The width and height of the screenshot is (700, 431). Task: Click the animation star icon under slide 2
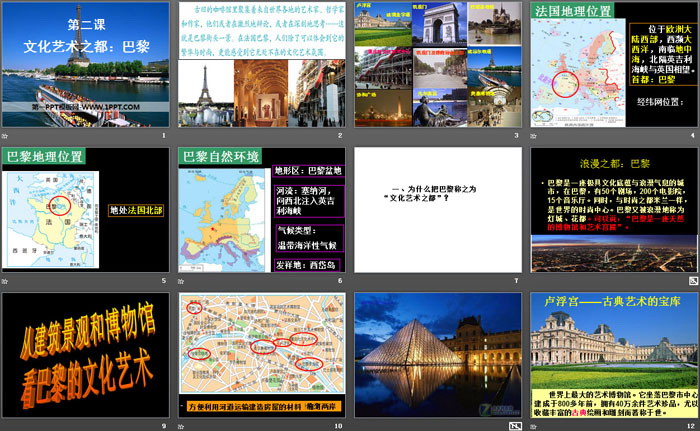pyautogui.click(x=182, y=135)
